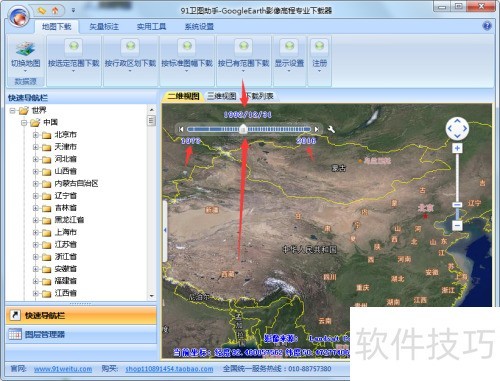The height and width of the screenshot is (381, 500).
Task: Click 按选定范围下载 download icon
Action: (74, 46)
